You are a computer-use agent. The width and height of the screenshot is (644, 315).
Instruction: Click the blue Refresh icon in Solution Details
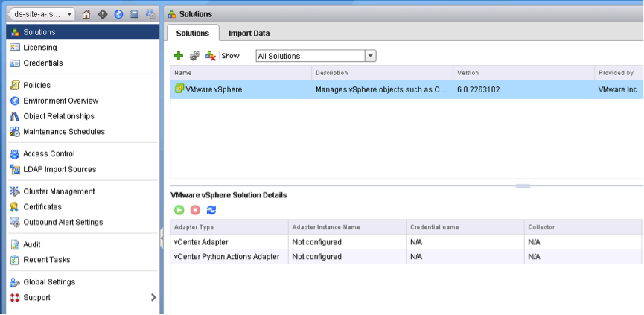(x=211, y=210)
